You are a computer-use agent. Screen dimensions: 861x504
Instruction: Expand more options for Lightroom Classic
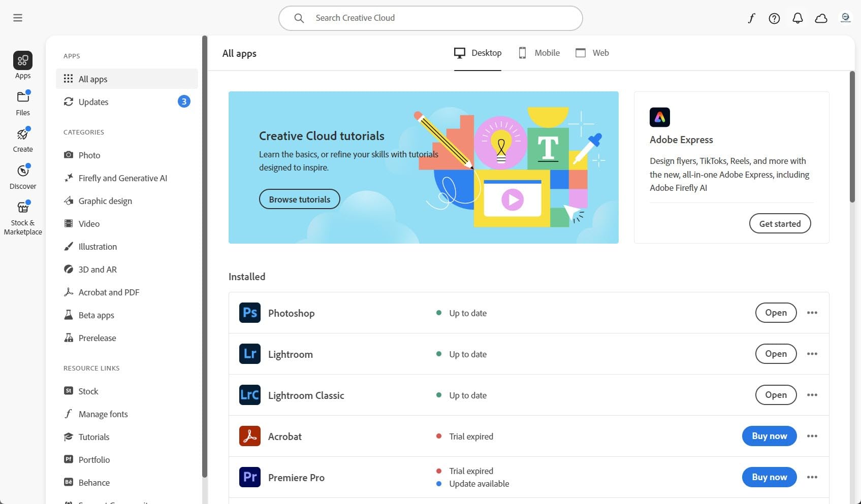(x=812, y=395)
